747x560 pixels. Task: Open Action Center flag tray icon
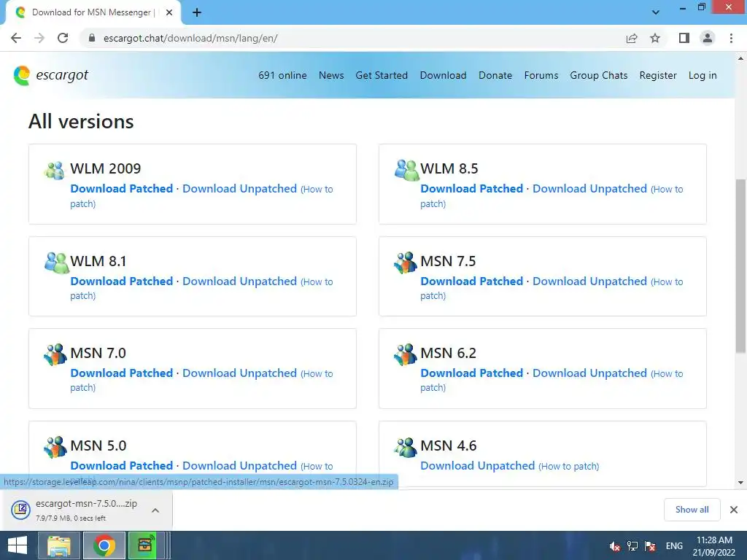[650, 546]
